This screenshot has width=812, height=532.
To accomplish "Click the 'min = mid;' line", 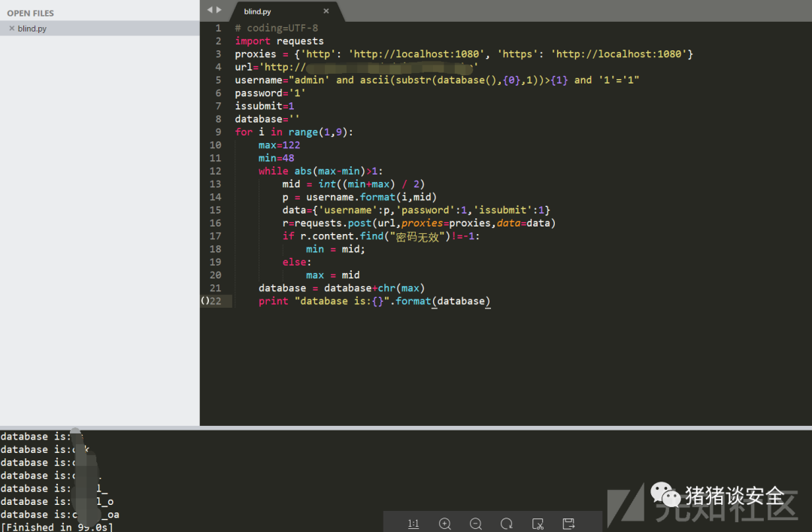I will click(335, 249).
